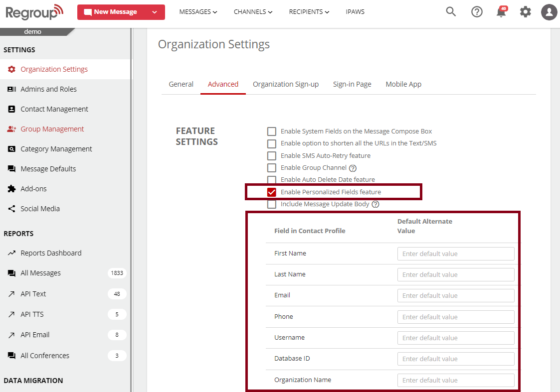This screenshot has height=392, width=560.
Task: Expand the New Message dropdown arrow
Action: click(155, 12)
